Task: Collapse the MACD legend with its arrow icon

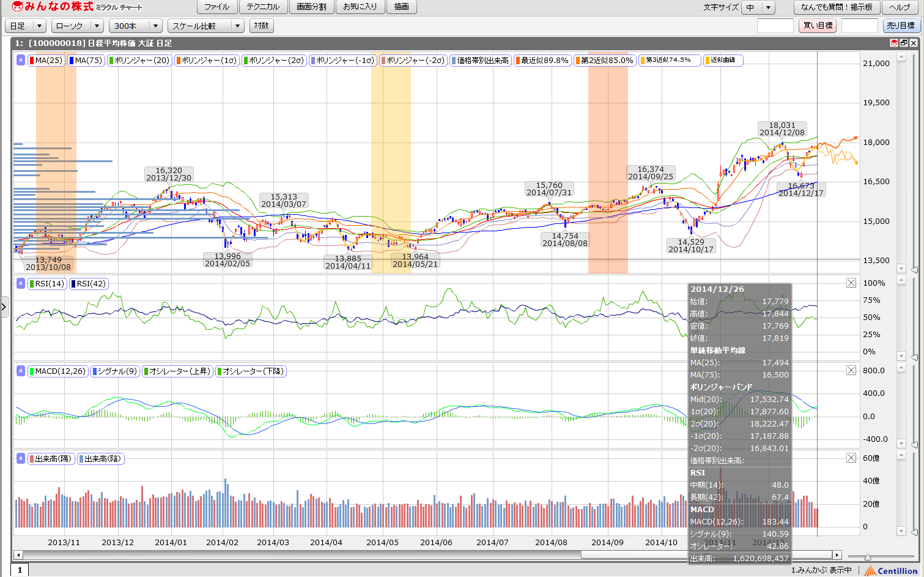Action: click(21, 371)
